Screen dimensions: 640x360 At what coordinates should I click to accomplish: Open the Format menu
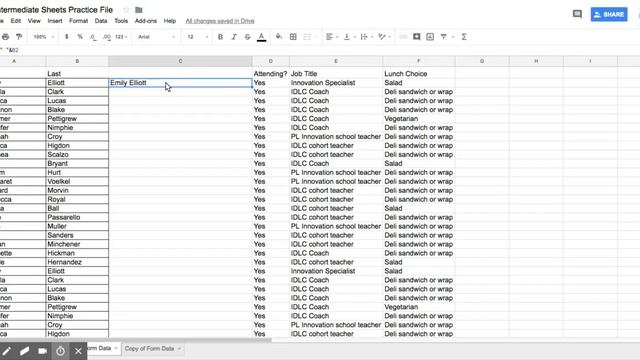point(78,21)
